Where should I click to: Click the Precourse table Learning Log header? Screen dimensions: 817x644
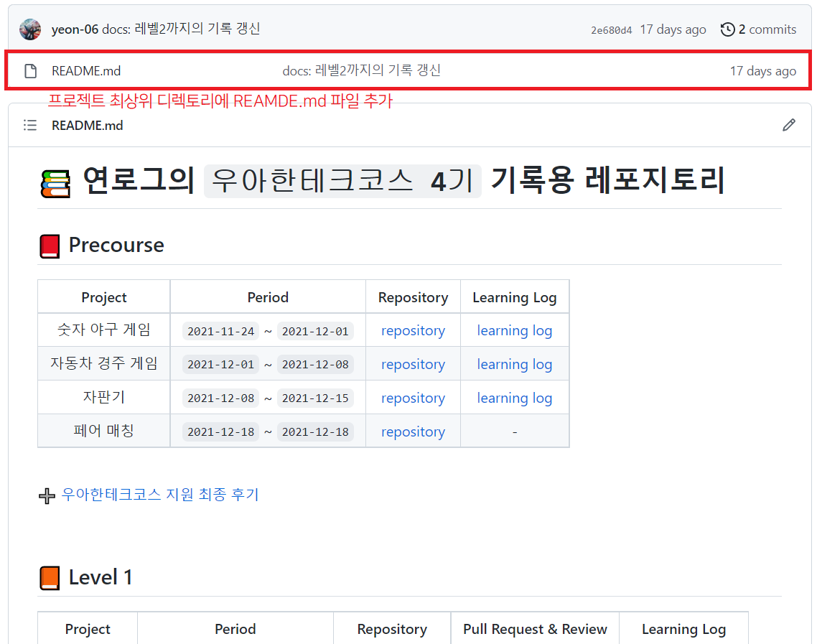coord(514,297)
